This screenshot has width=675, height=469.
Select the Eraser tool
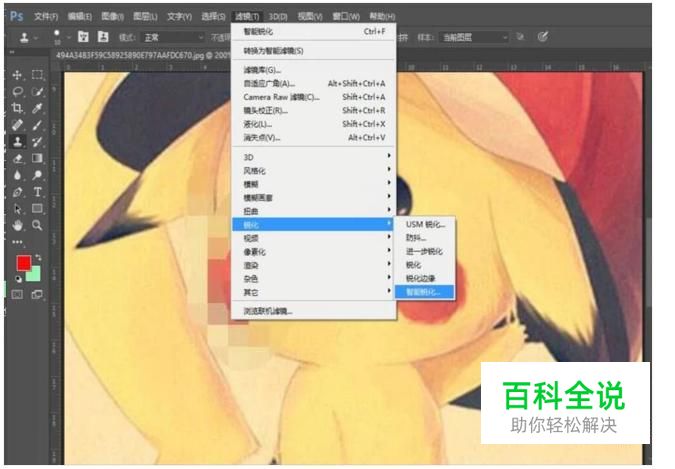click(x=17, y=158)
